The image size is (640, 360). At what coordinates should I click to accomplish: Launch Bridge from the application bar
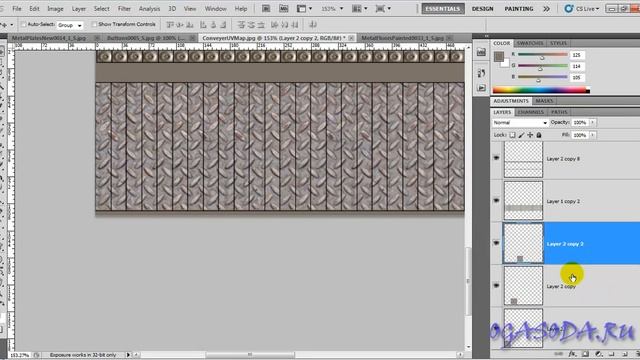pyautogui.click(x=266, y=9)
